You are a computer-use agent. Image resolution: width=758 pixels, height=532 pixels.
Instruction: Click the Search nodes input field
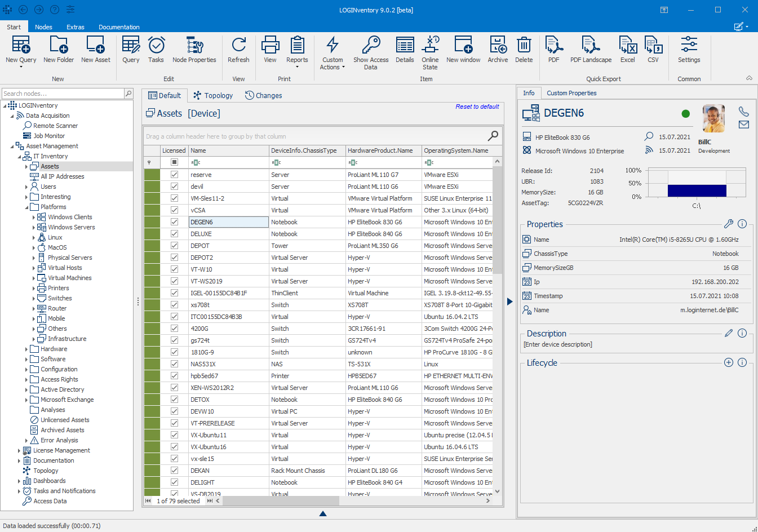click(63, 94)
